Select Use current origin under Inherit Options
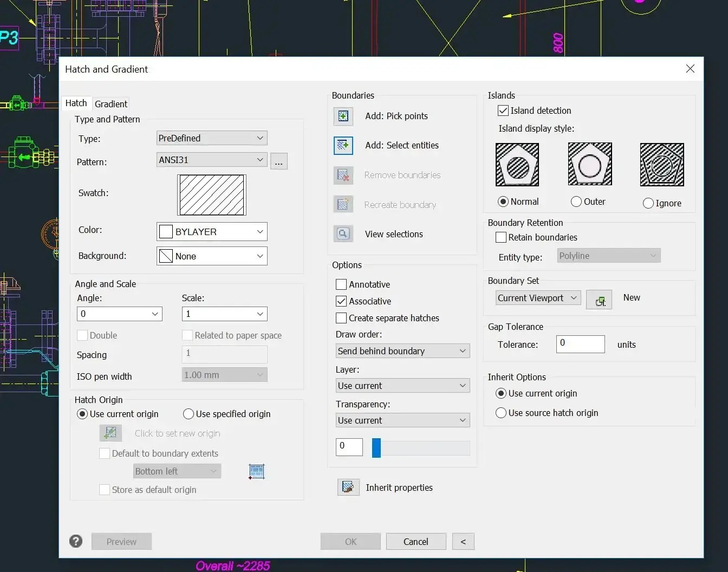 (x=501, y=393)
